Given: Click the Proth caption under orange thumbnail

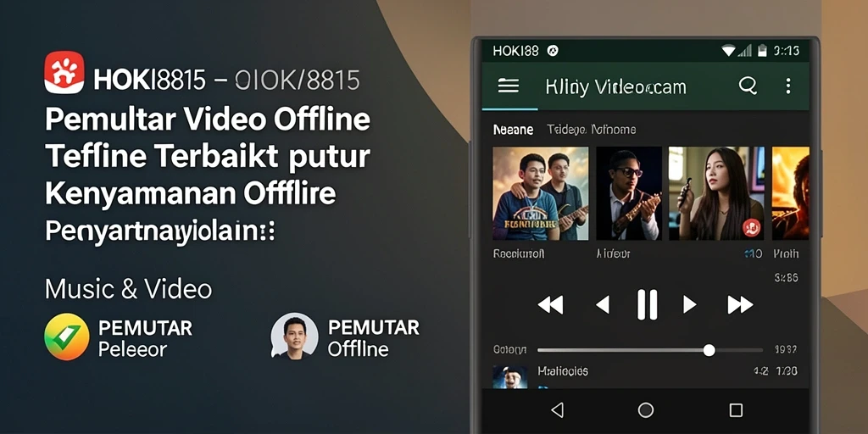Looking at the screenshot, I should [x=786, y=253].
